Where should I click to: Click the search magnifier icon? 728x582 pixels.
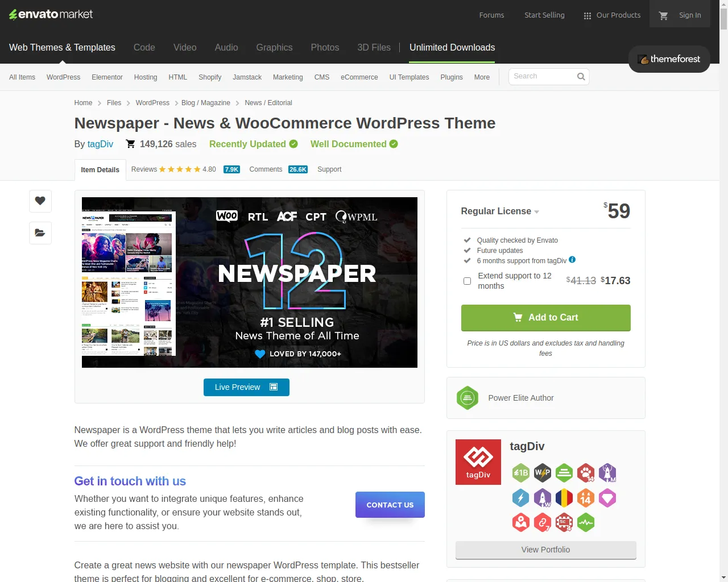click(581, 76)
